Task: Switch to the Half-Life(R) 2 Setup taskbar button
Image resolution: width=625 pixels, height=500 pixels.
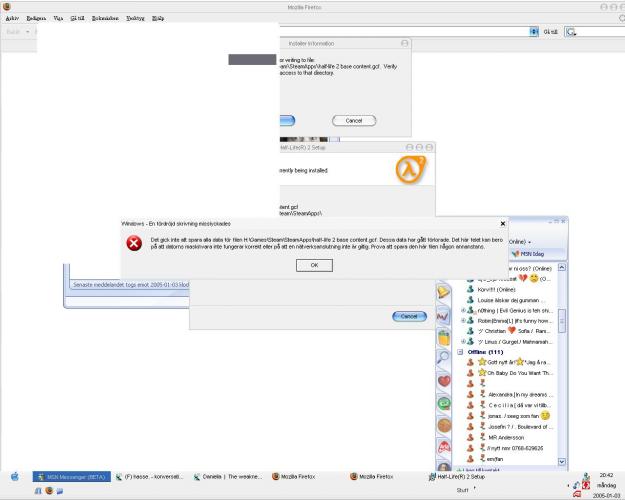Action: point(458,476)
